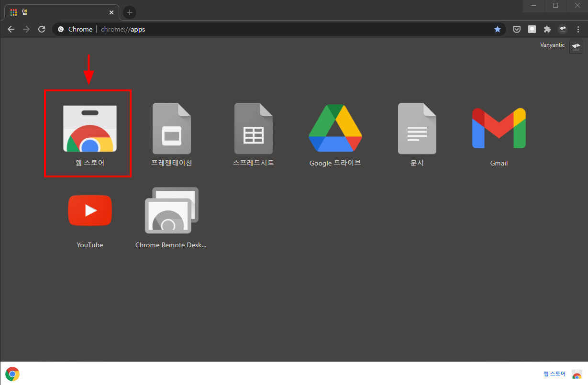Click the extension icon left of the puzzle icon
588x385 pixels.
coord(532,29)
